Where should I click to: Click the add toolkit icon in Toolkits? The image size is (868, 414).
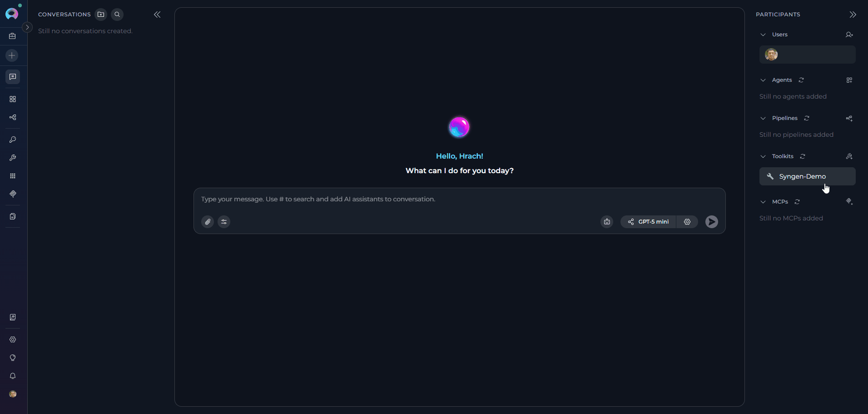pyautogui.click(x=849, y=156)
